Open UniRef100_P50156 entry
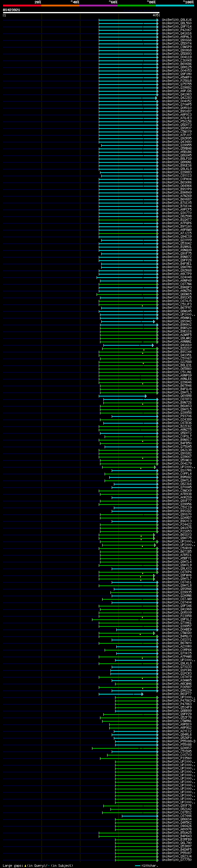 pos(177,122)
